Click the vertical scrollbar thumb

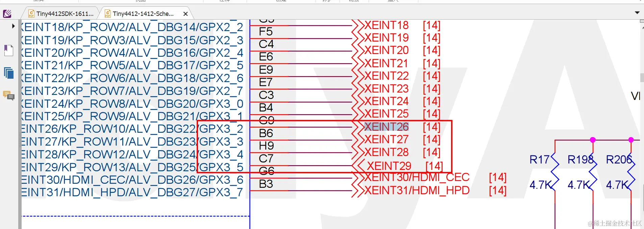[x=642, y=78]
